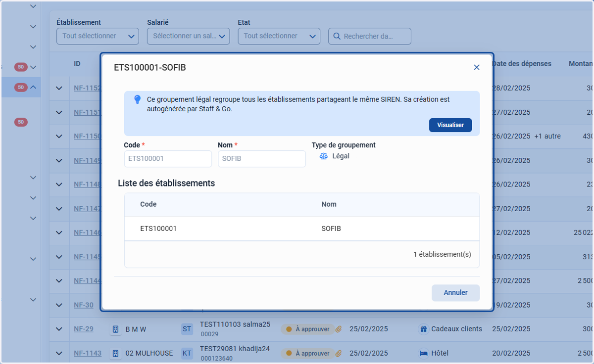
Task: Click the ST employee avatar
Action: click(x=187, y=329)
